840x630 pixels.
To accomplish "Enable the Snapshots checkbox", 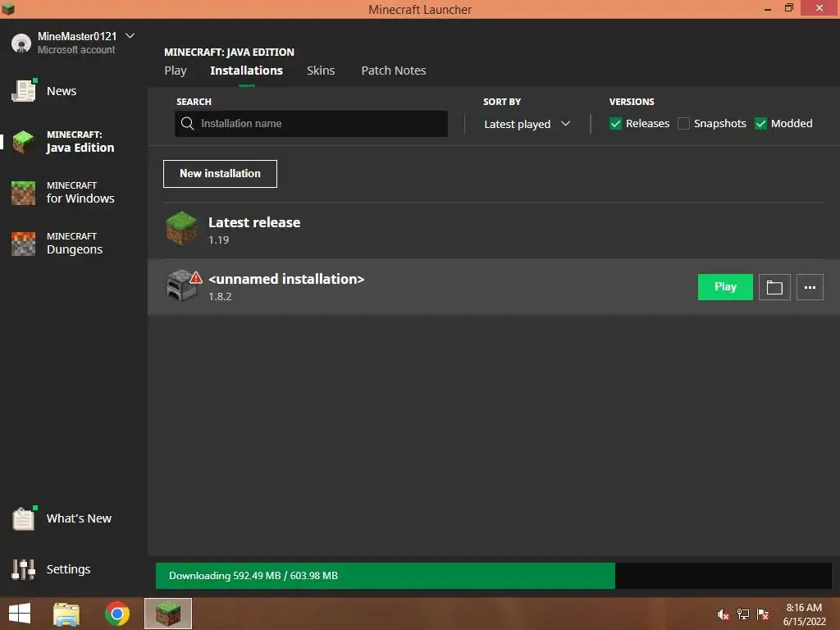I will (683, 124).
